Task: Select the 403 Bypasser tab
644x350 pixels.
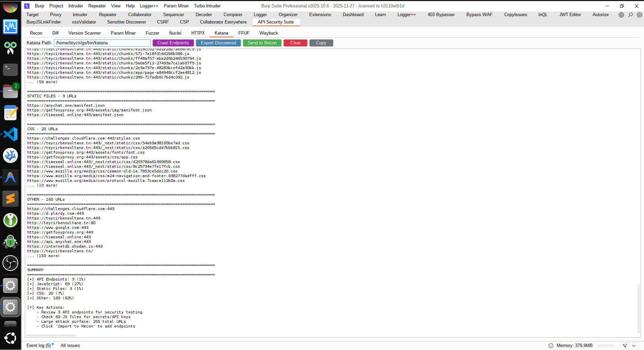Action: click(441, 15)
